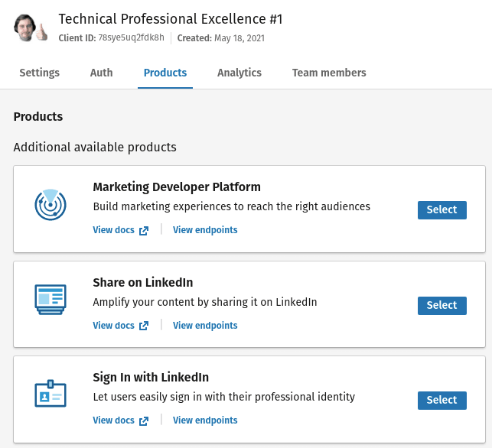Click external link icon beside Sign In View docs
Screen dimensions: 492x448
click(144, 420)
